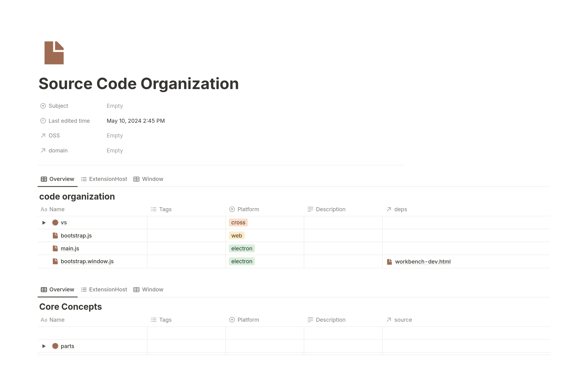This screenshot has height=367, width=588.
Task: Click the Subject property select icon
Action: (43, 106)
